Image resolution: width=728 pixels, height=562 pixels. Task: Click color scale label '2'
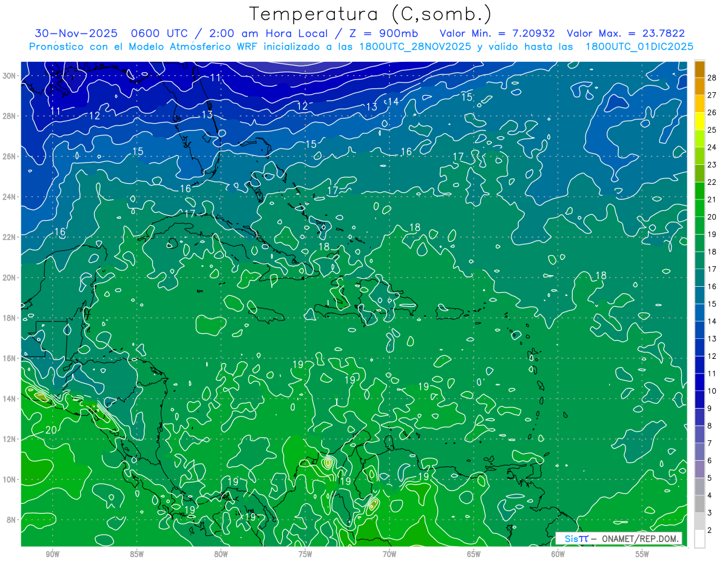(x=709, y=530)
